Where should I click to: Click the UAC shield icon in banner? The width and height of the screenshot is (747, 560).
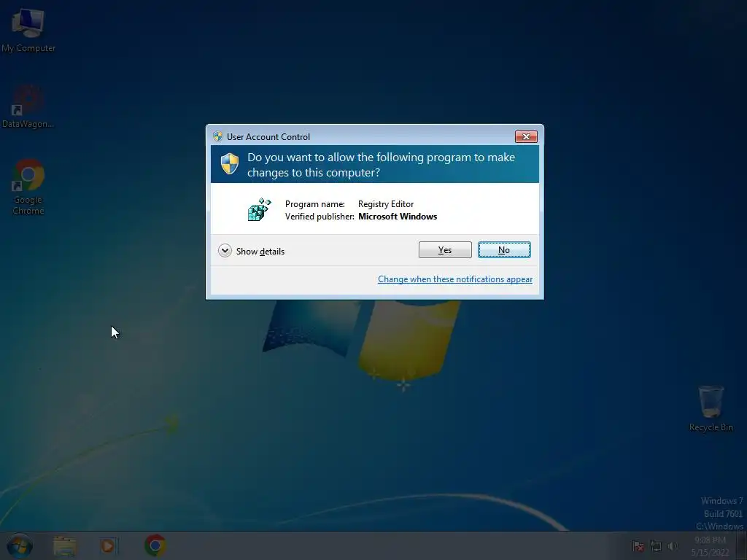pyautogui.click(x=230, y=164)
